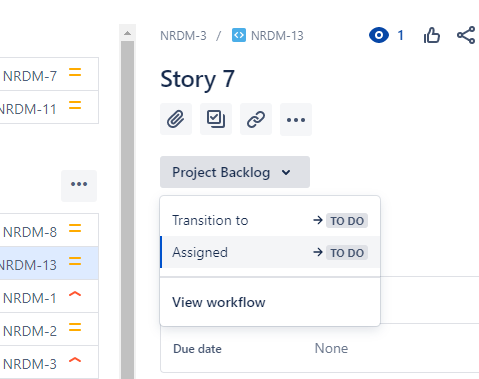Screen dimensions: 479x379
Task: Select the Transition to TO DO option
Action: pos(270,220)
